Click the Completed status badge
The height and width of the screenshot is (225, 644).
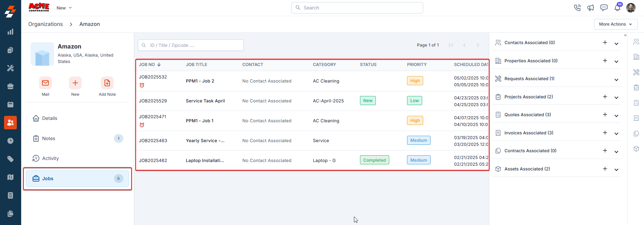click(x=374, y=160)
